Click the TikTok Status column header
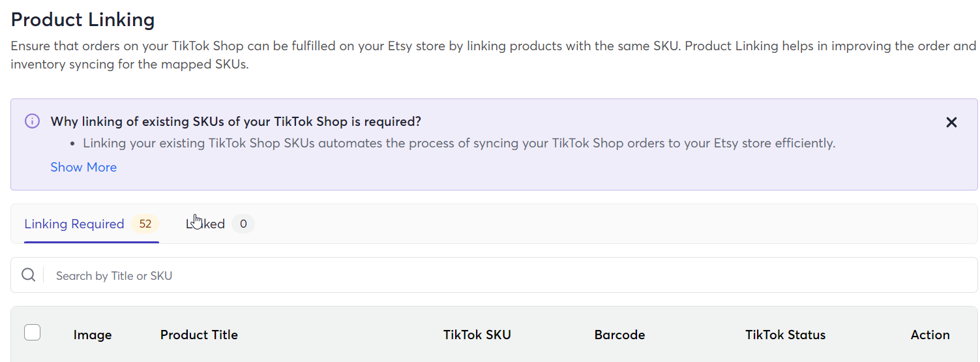This screenshot has width=980, height=362. tap(786, 335)
